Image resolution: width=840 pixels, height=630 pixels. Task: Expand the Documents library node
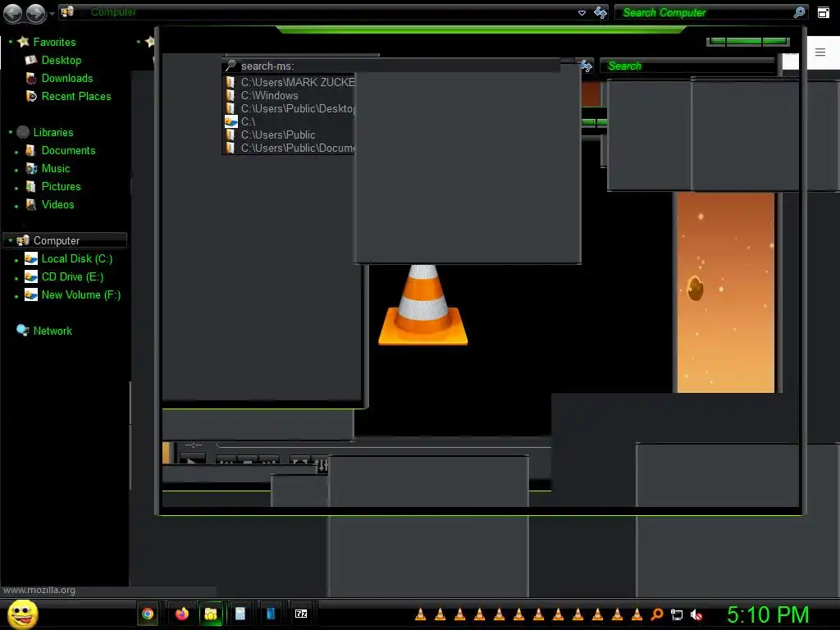pos(16,152)
